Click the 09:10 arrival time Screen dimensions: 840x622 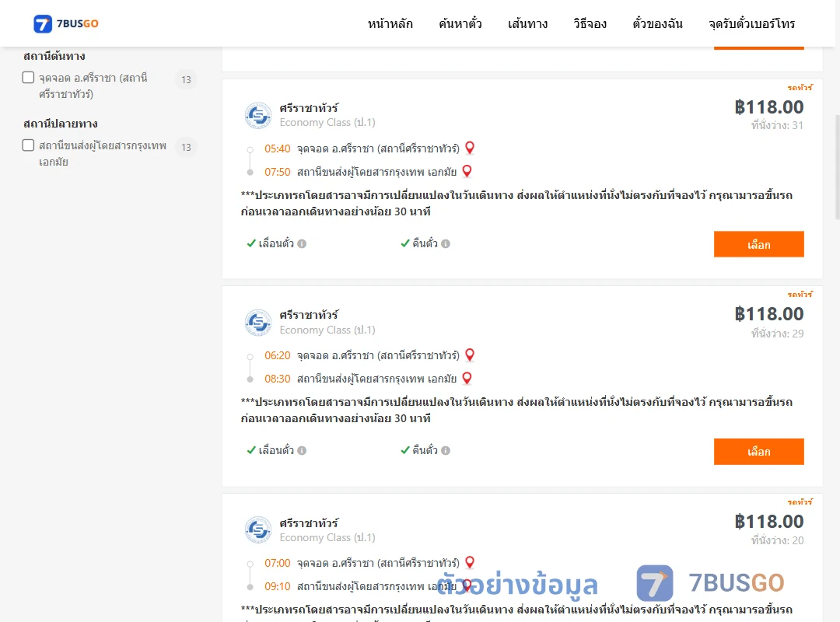tap(277, 587)
